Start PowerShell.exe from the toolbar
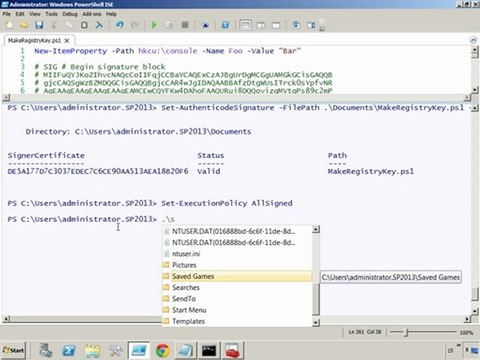The image size is (480, 360). [x=225, y=25]
